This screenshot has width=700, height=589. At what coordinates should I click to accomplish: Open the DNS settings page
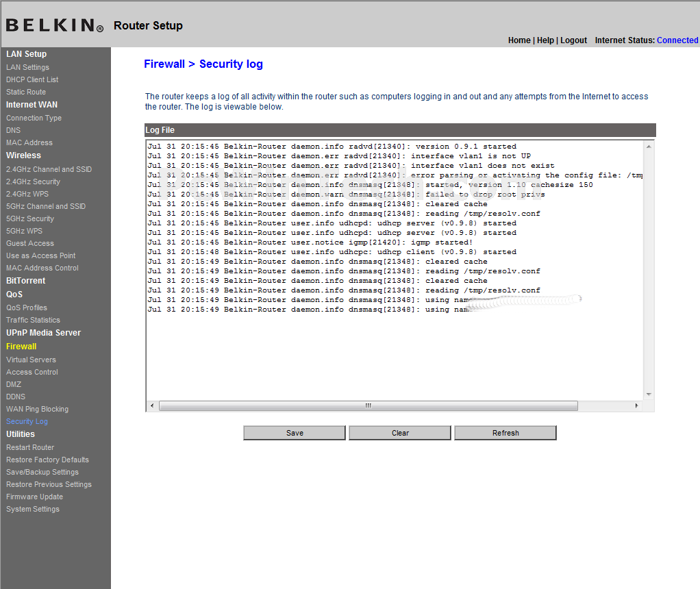coord(14,130)
